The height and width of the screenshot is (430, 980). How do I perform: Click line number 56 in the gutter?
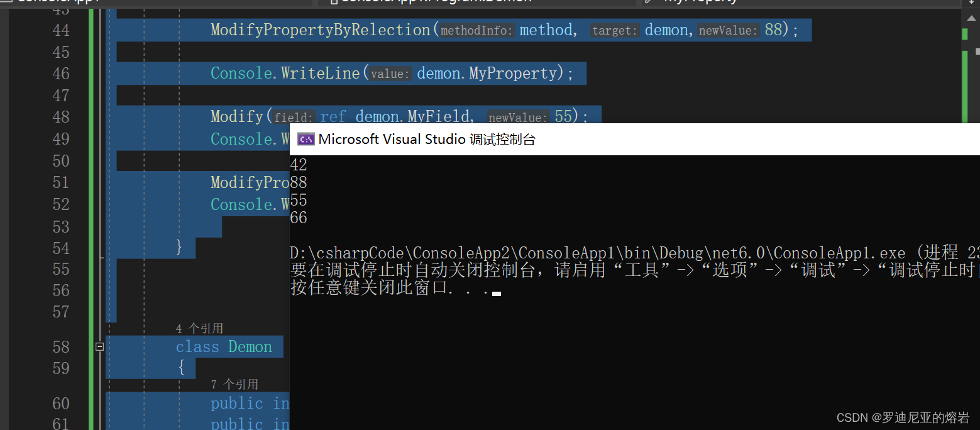pos(61,290)
